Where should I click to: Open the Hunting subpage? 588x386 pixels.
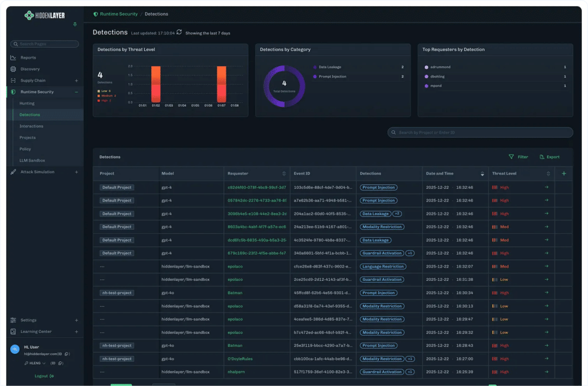pos(27,103)
